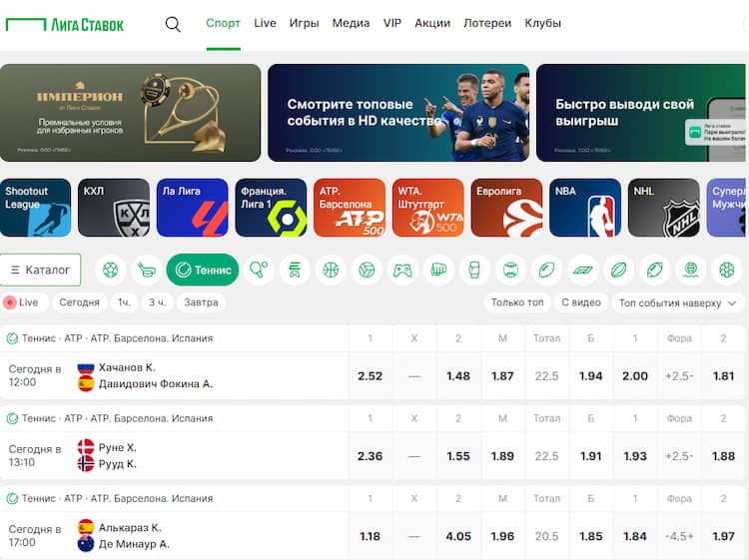Select the field-shaped sport icon

coord(583,271)
